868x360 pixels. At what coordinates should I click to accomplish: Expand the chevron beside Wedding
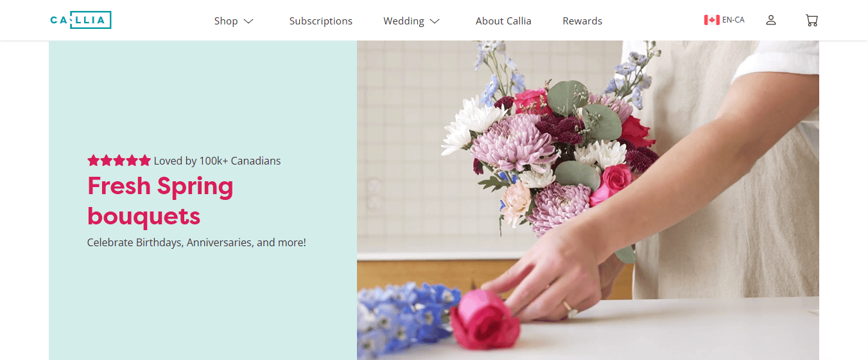click(x=435, y=21)
